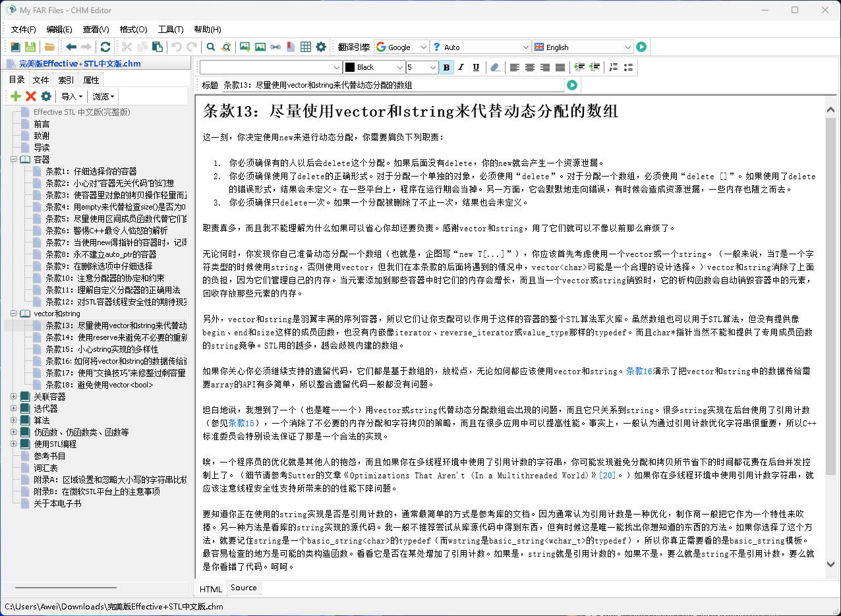Justify the text alignment
Viewport: 841px width, 616px height.
point(560,67)
